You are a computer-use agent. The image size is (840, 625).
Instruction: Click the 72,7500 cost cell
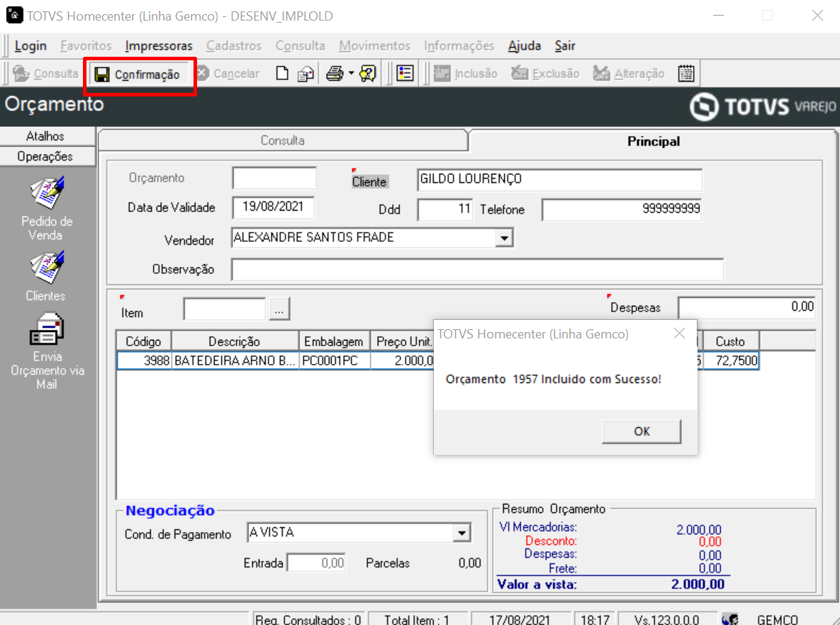point(730,361)
